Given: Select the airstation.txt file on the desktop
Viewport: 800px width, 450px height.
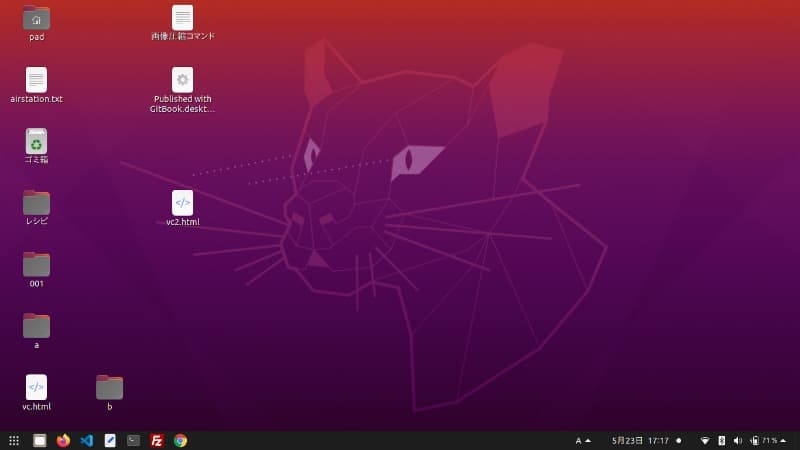Looking at the screenshot, I should click(36, 85).
